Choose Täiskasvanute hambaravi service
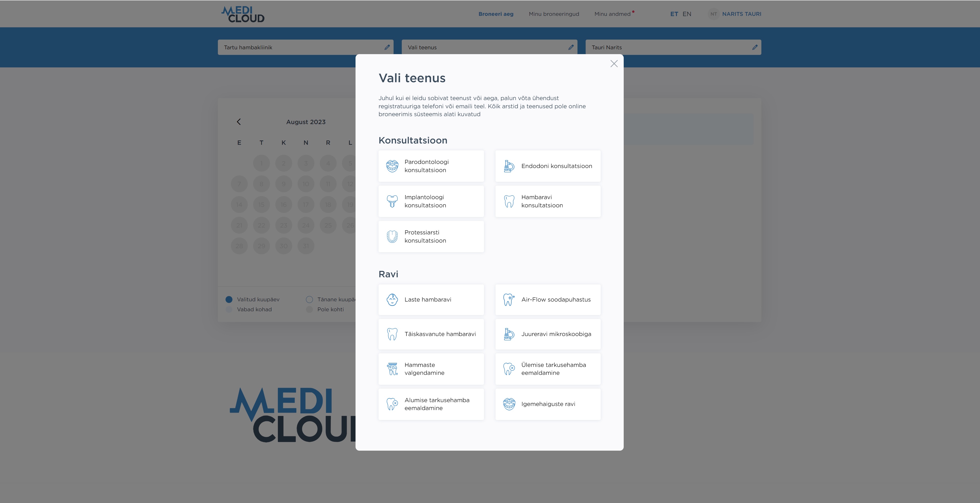 tap(431, 334)
